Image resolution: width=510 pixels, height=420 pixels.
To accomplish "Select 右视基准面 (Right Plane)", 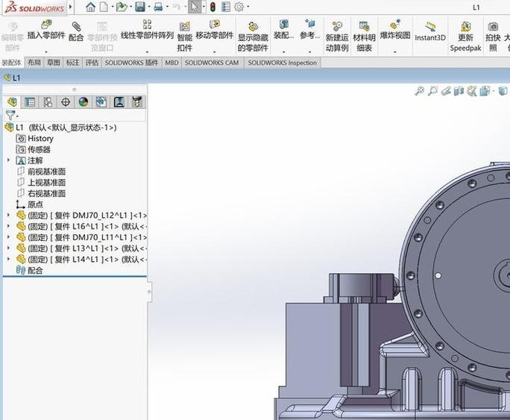I will [41, 193].
